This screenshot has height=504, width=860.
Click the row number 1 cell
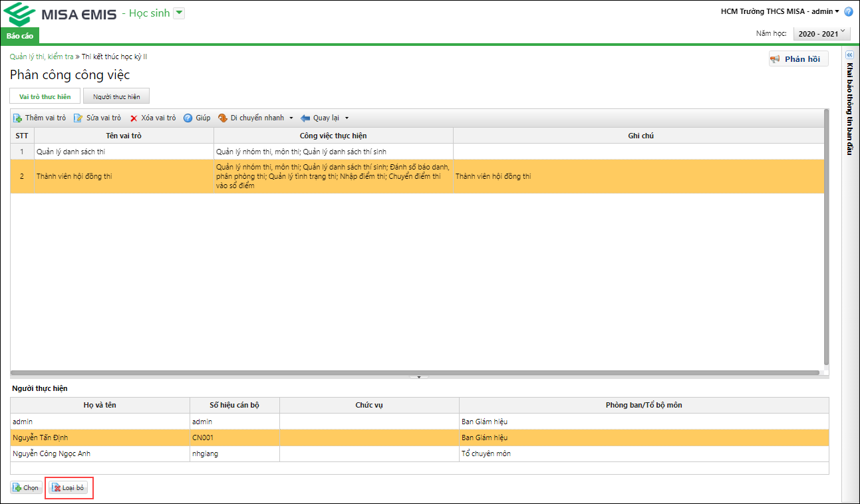pos(22,152)
